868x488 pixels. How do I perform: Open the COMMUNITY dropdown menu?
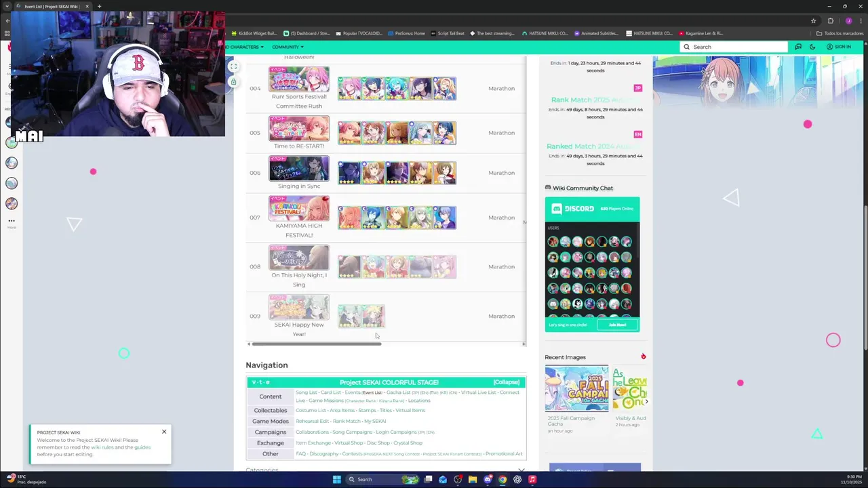pyautogui.click(x=288, y=47)
